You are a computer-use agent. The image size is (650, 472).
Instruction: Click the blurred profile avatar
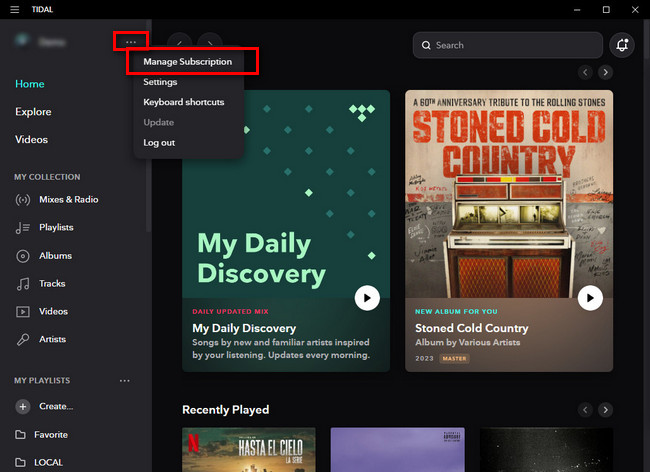click(x=22, y=40)
